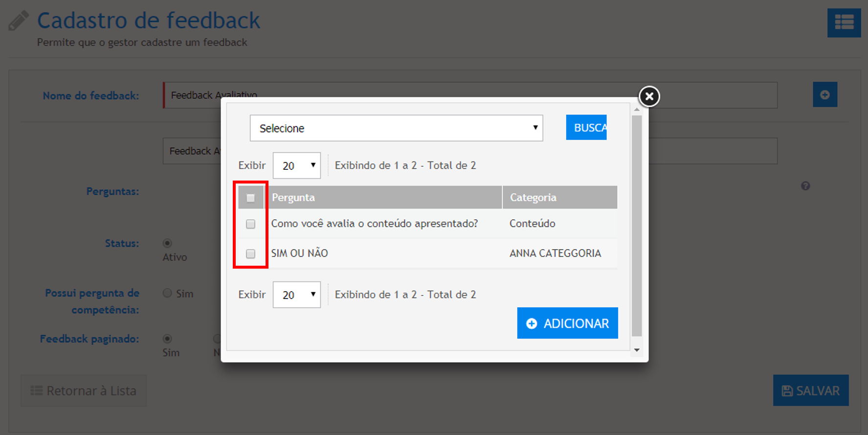Screen dimensions: 868x435
Task: Select the 'Ativo' status radio button
Action: (167, 243)
